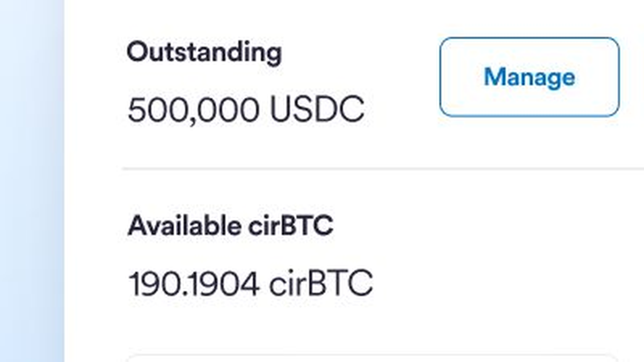Click the Manage button's rounded outline border
This screenshot has height=362, width=644.
tap(529, 38)
